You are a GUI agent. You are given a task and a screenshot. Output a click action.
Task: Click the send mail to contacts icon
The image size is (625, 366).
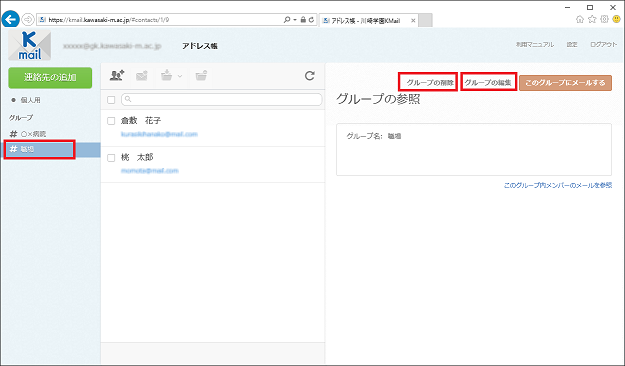click(x=142, y=75)
